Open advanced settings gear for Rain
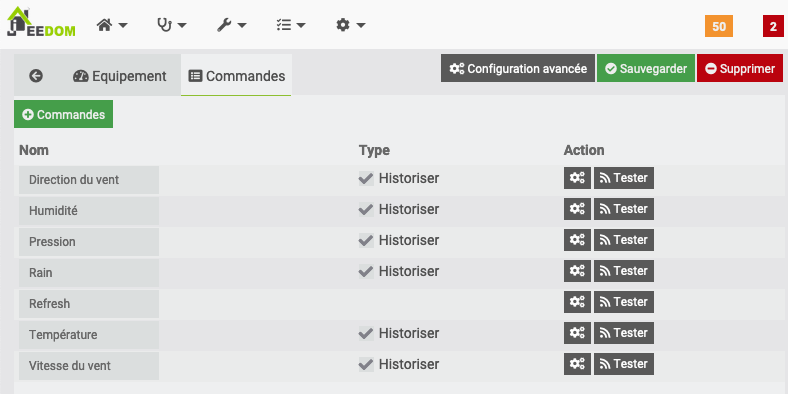Screen dimensions: 788x394 [x=577, y=271]
